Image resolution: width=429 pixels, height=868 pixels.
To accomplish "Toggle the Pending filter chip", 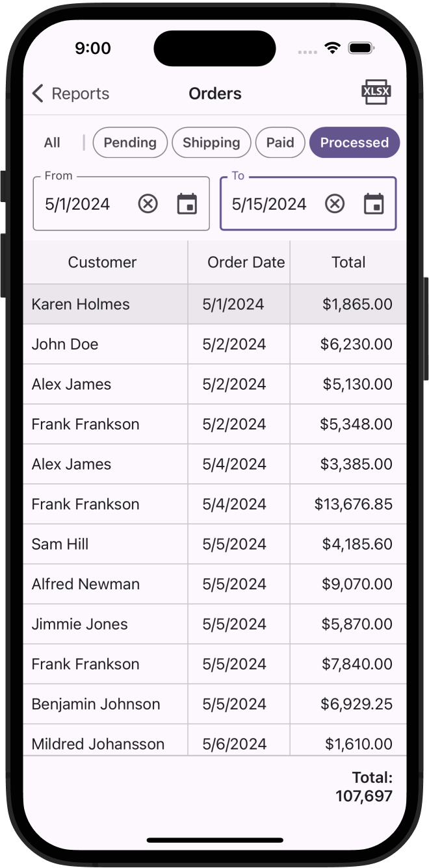I will 130,142.
